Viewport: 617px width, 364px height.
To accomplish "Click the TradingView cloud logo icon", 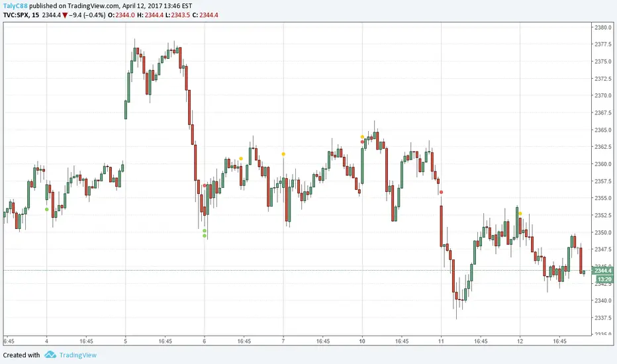I will (50, 355).
